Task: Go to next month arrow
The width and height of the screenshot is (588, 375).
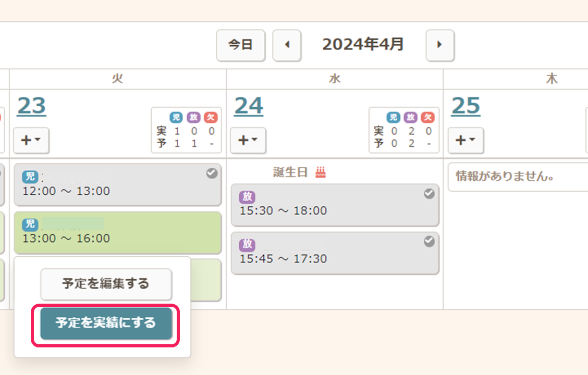Action: [x=439, y=45]
